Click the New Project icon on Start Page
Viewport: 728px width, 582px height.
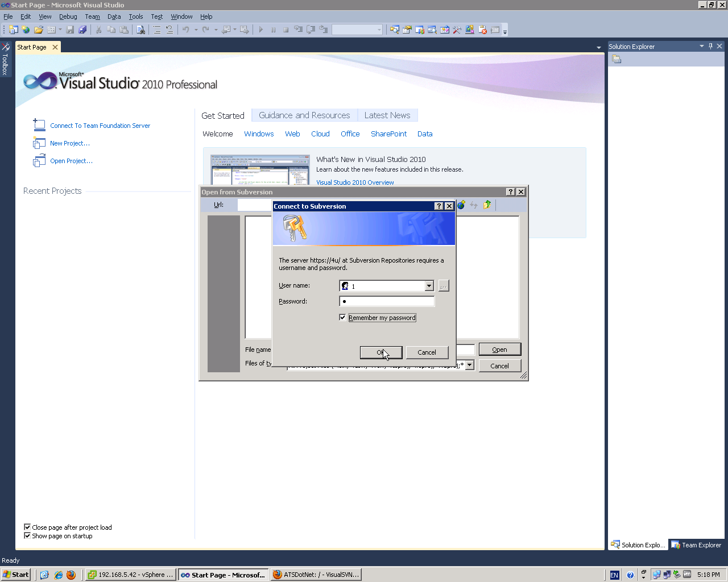point(39,143)
